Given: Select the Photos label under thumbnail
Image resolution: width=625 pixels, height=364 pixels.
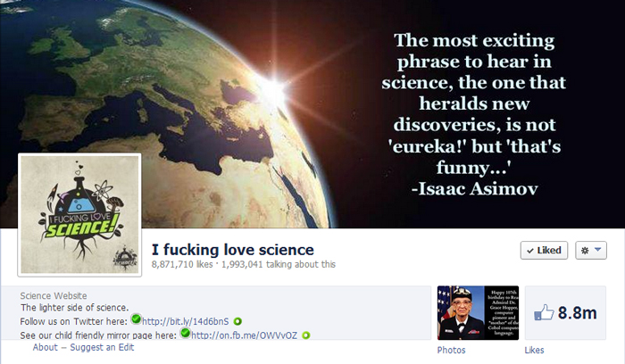Looking at the screenshot, I should (451, 350).
